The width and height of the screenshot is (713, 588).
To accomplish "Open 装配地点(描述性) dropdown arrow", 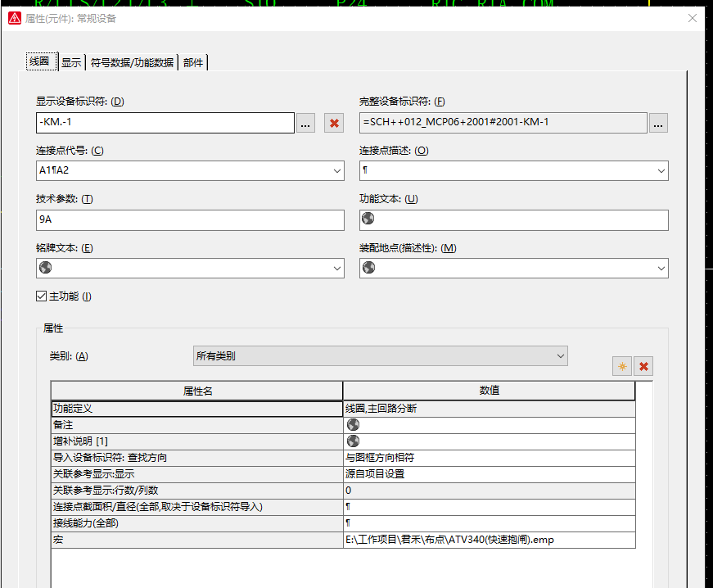I will tap(661, 269).
